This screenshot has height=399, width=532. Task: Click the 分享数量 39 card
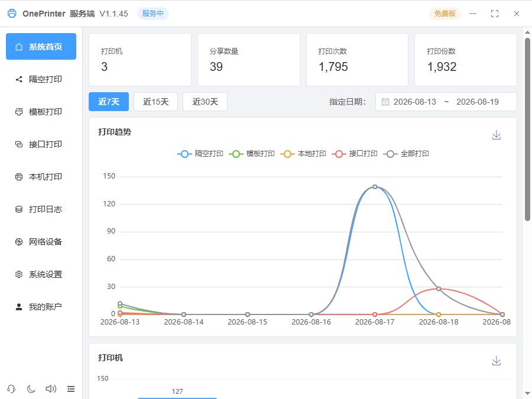pyautogui.click(x=249, y=60)
